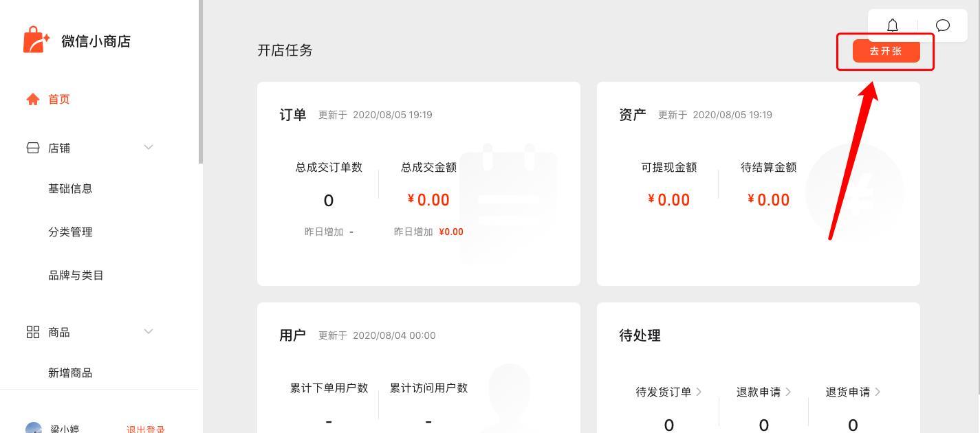
Task: Click the 订单 card heading
Action: [293, 115]
